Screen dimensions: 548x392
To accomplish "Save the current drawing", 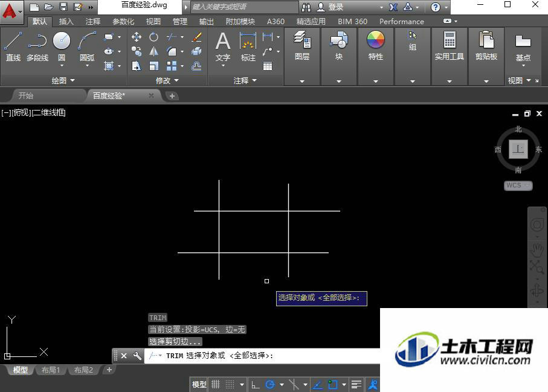I will 63,7.
